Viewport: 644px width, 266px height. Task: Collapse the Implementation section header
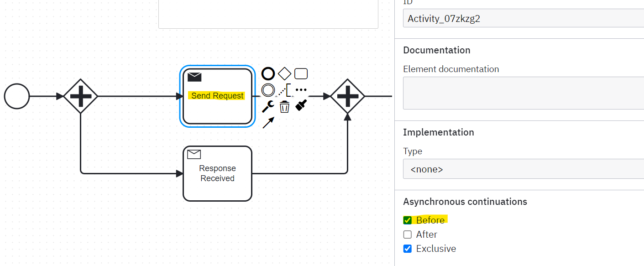(x=438, y=132)
